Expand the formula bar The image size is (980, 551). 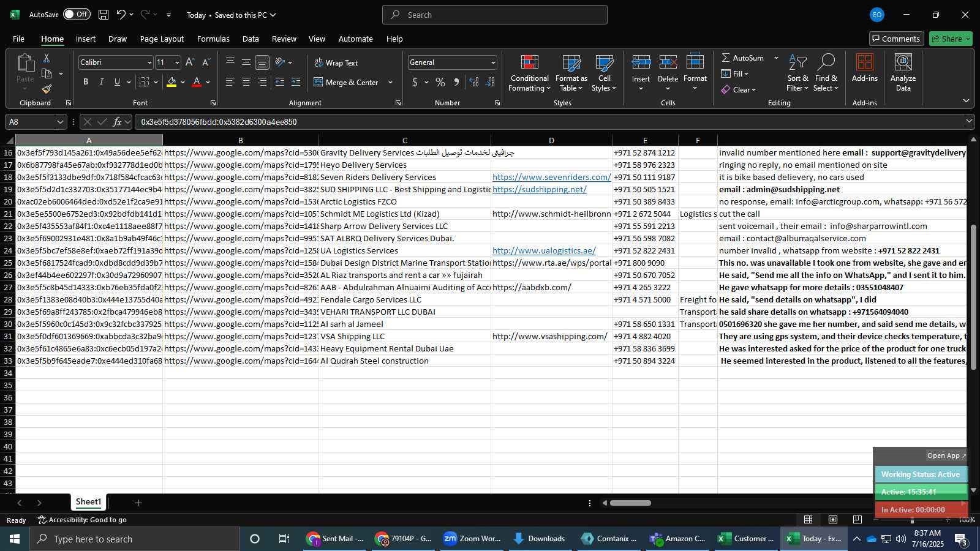(x=969, y=122)
